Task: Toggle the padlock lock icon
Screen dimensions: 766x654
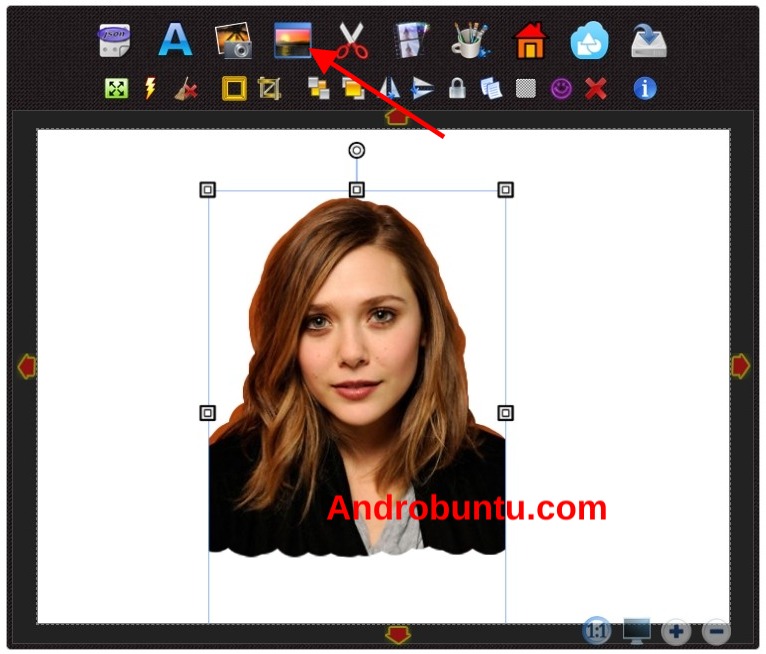Action: (457, 88)
